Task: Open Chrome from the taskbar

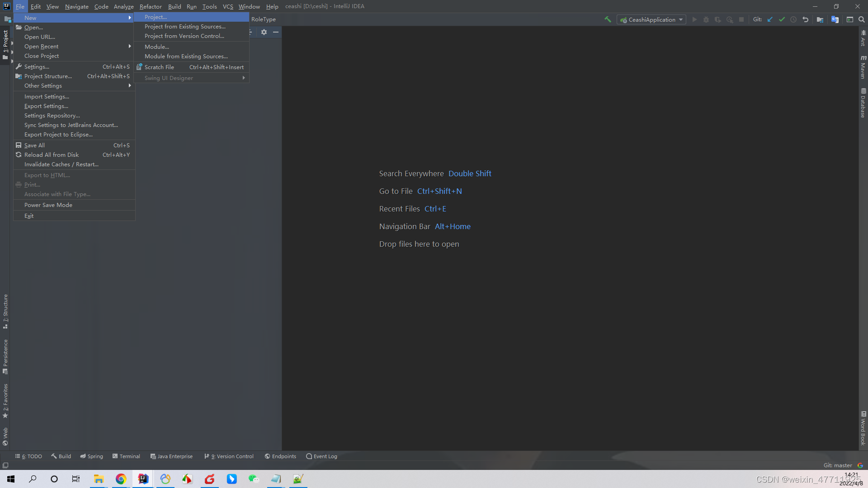Action: point(121,479)
